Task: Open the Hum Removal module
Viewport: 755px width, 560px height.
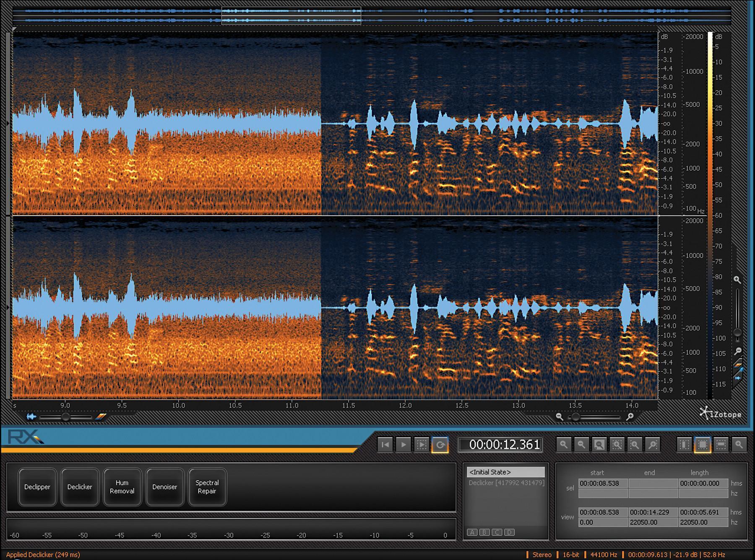Action: click(x=122, y=487)
